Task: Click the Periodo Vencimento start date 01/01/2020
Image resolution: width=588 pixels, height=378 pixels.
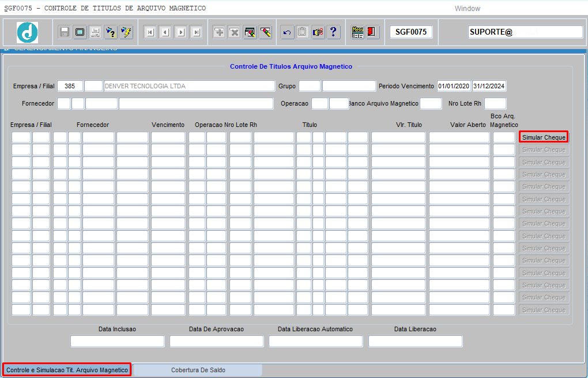Action: [454, 86]
